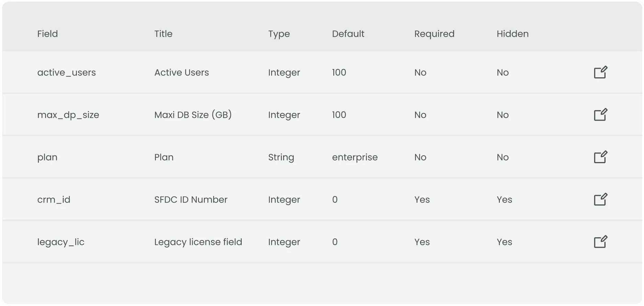Select the Type column header
Screen dimensions: 644x306
point(279,34)
